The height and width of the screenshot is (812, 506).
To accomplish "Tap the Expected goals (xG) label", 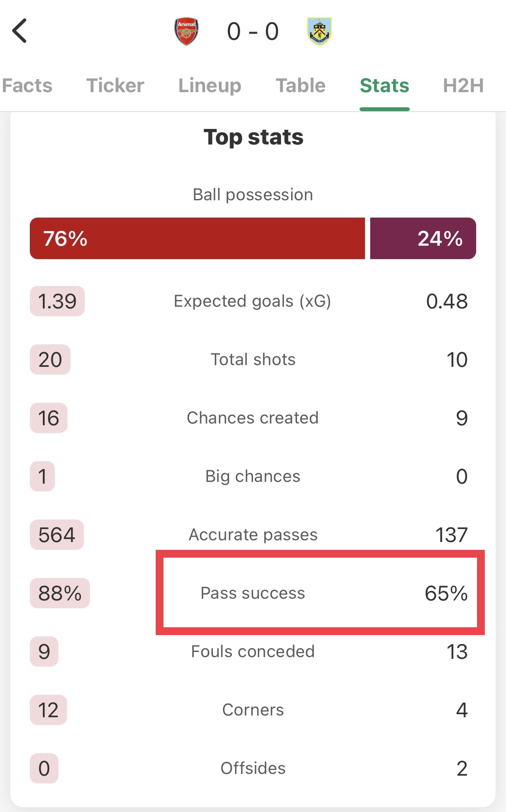I will [x=253, y=301].
